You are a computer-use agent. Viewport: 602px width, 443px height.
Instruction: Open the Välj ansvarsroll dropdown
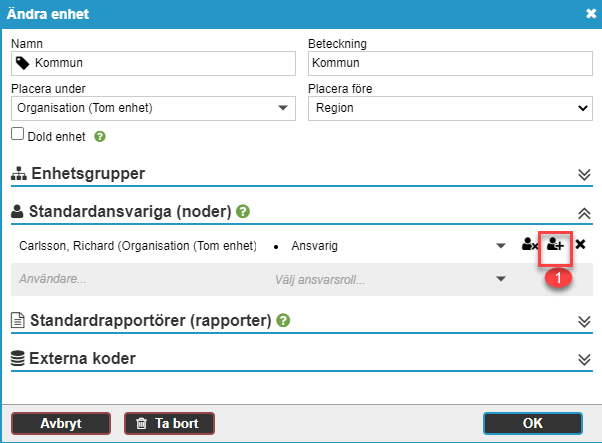point(501,279)
